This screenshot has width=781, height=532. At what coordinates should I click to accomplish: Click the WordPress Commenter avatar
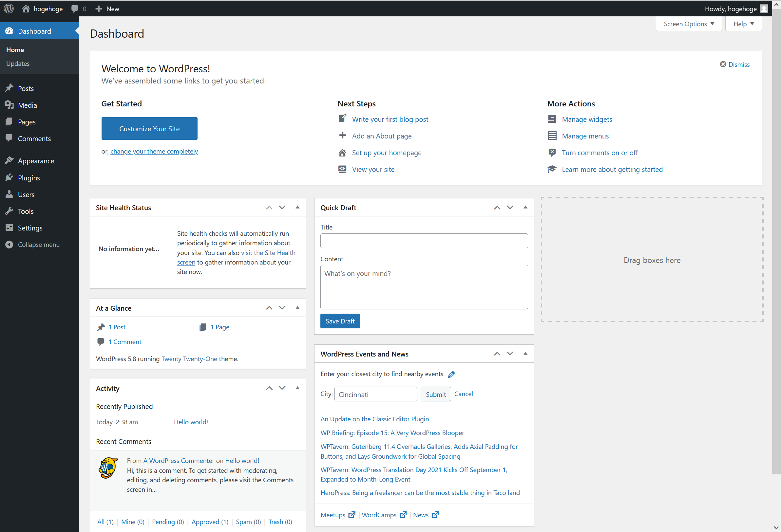pos(108,468)
